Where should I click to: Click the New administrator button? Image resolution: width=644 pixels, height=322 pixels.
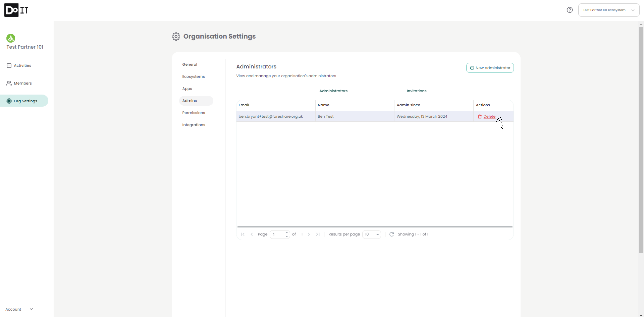(490, 68)
